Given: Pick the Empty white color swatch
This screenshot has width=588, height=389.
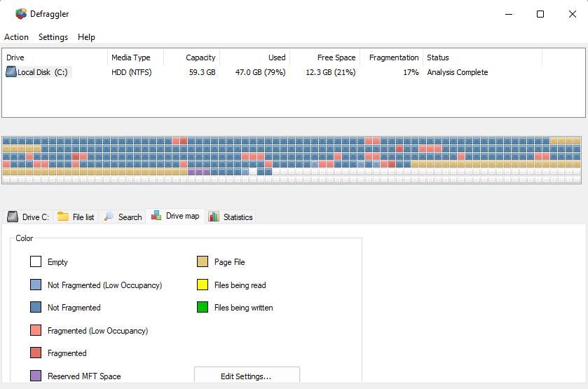Looking at the screenshot, I should click(x=36, y=261).
